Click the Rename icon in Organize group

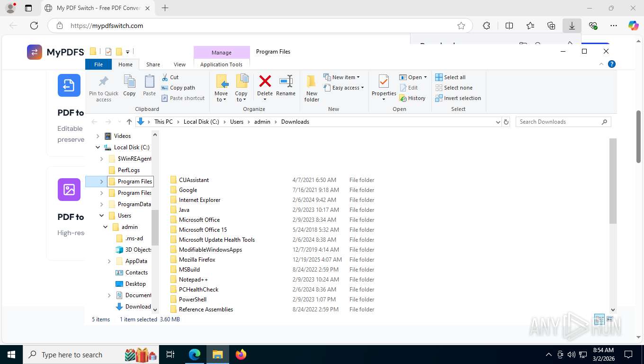[x=286, y=81]
